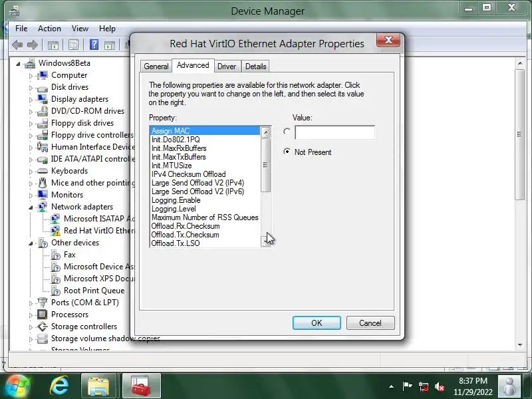Viewport: 532px width, 399px height.
Task: Expand the Disk drives tree node
Action: point(31,88)
